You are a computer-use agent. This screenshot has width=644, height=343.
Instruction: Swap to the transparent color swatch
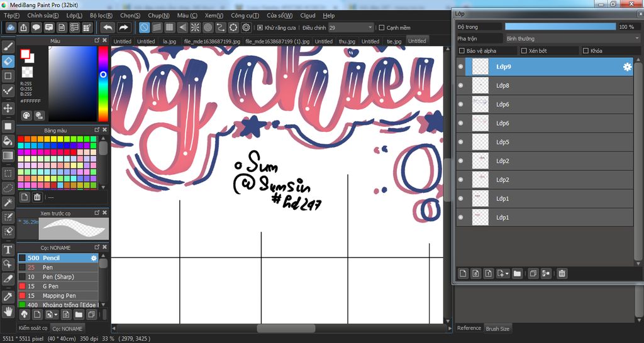point(27,72)
